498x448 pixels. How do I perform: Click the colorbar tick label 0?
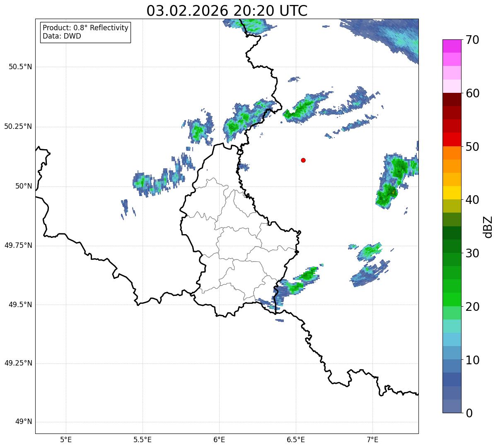[469, 413]
